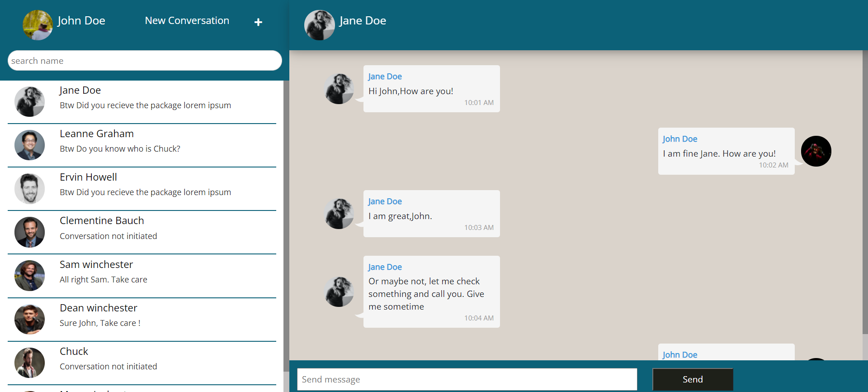This screenshot has width=868, height=392.
Task: Open the Dean winchester conversation name
Action: pyautogui.click(x=99, y=308)
